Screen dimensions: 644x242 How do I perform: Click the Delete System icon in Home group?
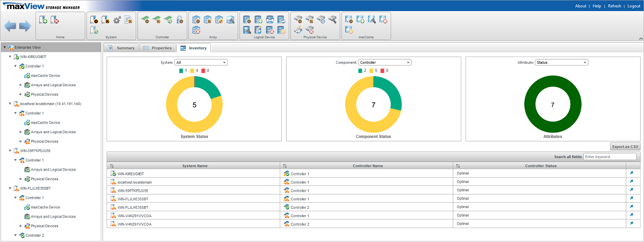pyautogui.click(x=55, y=20)
